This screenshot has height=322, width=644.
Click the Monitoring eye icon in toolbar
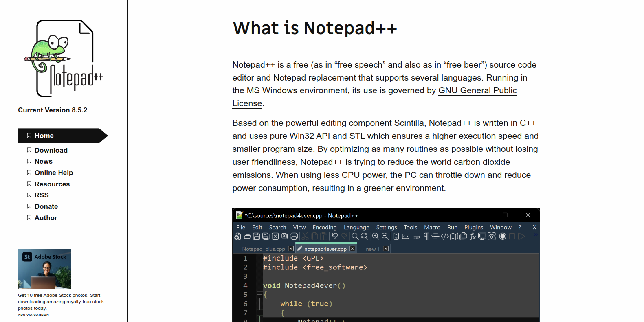click(492, 236)
